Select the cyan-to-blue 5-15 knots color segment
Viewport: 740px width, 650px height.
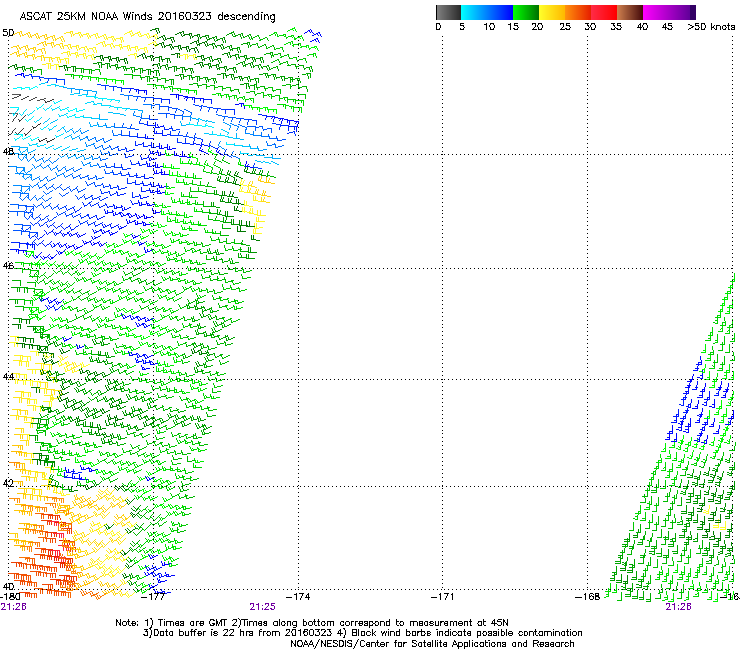(x=487, y=12)
